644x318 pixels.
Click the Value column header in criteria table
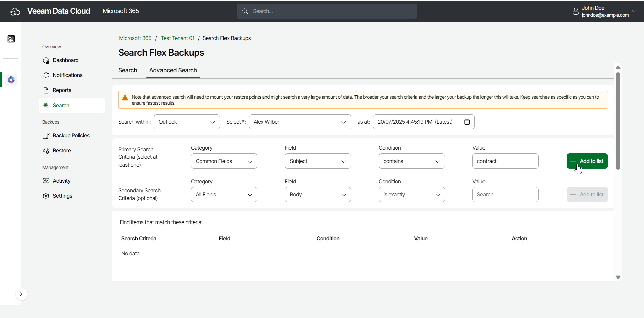point(421,239)
